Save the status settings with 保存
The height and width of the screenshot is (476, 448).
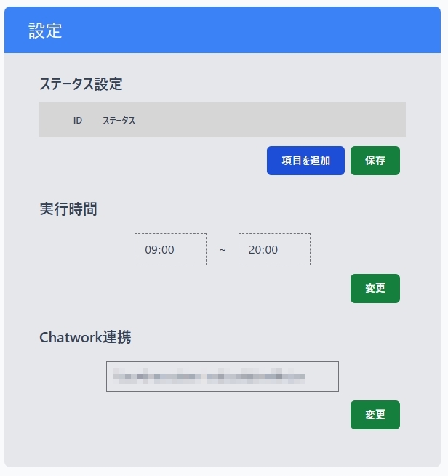click(375, 161)
